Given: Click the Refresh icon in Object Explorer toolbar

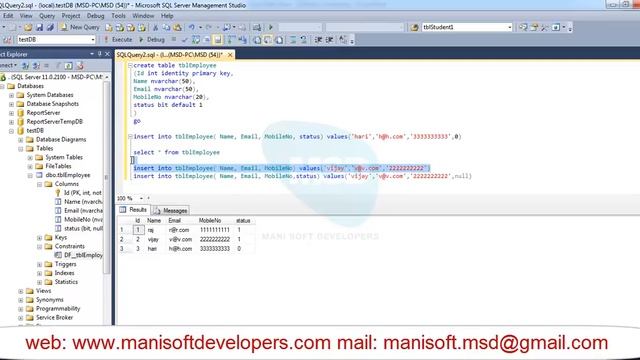Looking at the screenshot, I should (69, 66).
